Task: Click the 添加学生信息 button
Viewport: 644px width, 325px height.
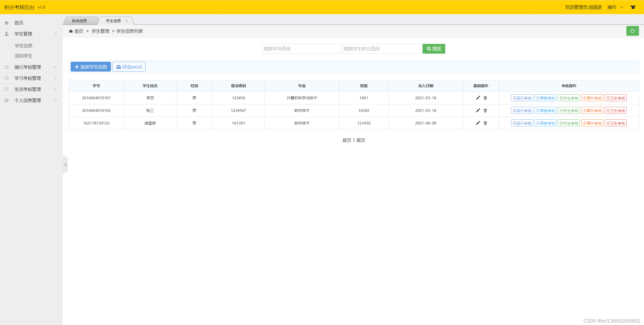Action: coord(91,67)
